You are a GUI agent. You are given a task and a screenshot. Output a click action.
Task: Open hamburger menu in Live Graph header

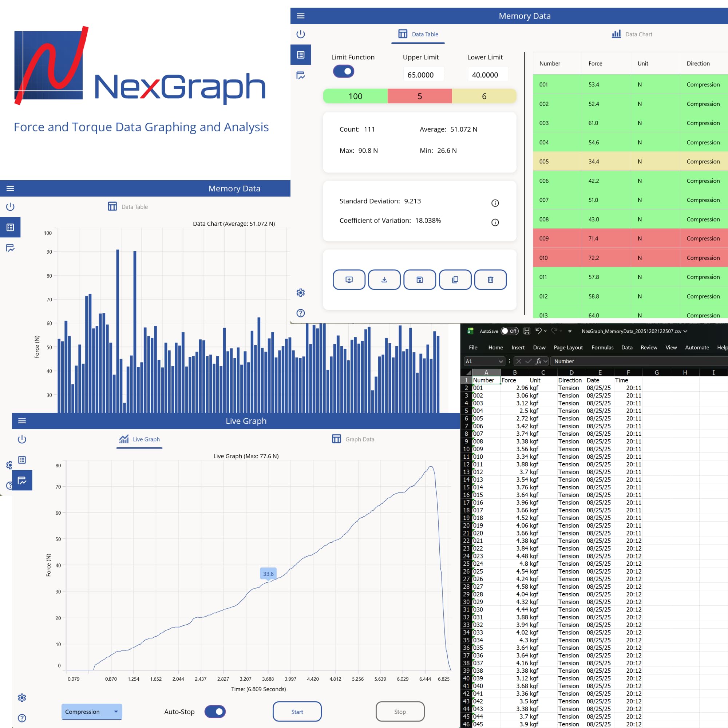(22, 421)
